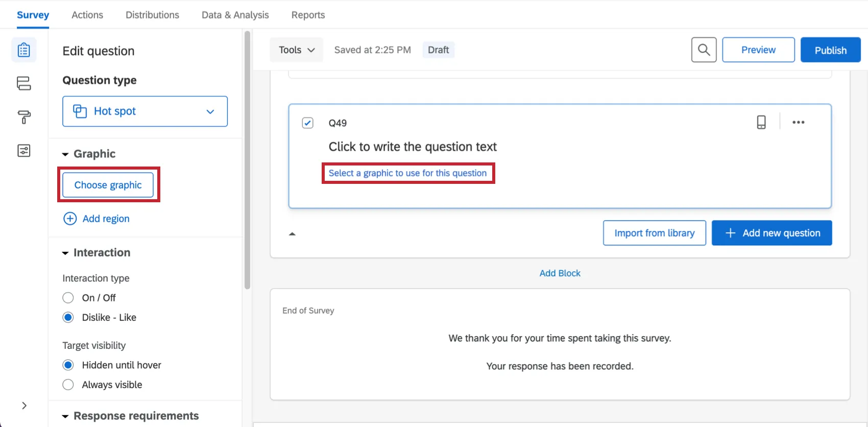
Task: Toggle the Q49 selection checkbox
Action: 307,123
